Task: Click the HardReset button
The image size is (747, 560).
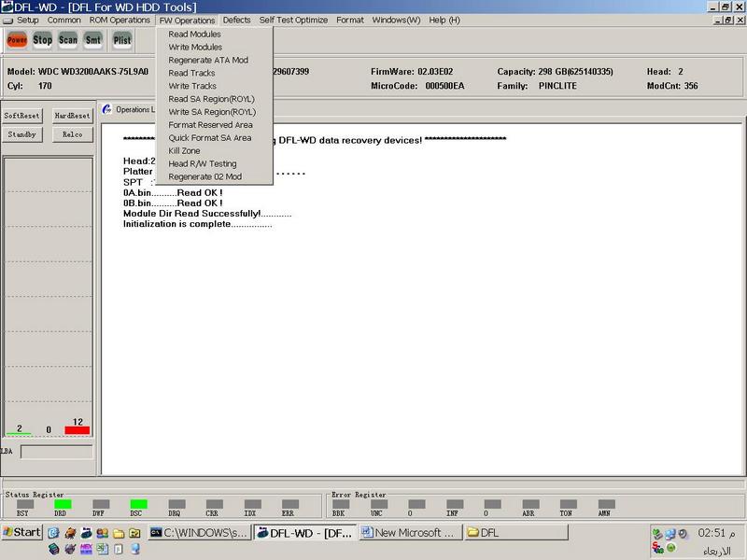Action: click(x=72, y=116)
